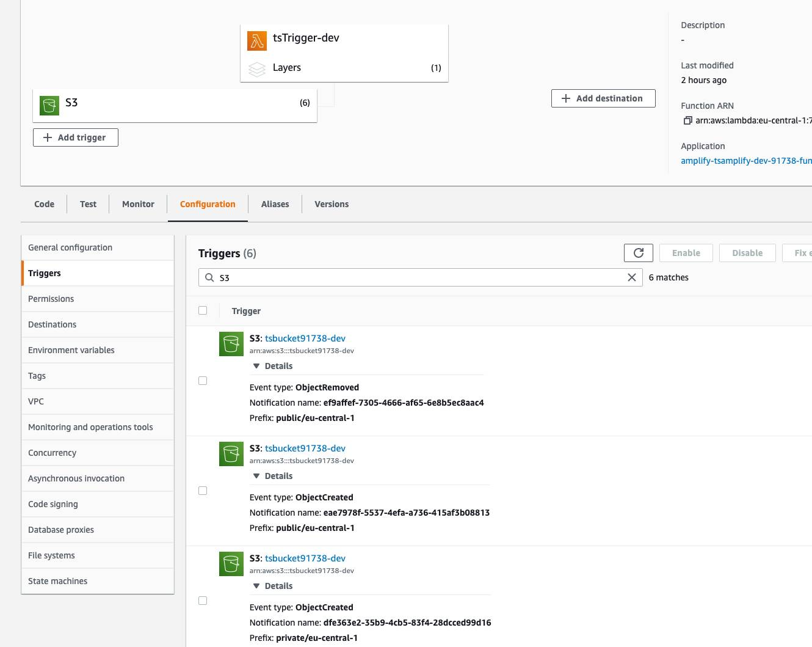812x647 pixels.
Task: Click the private/eu-central-1 prefix text
Action: (x=317, y=638)
